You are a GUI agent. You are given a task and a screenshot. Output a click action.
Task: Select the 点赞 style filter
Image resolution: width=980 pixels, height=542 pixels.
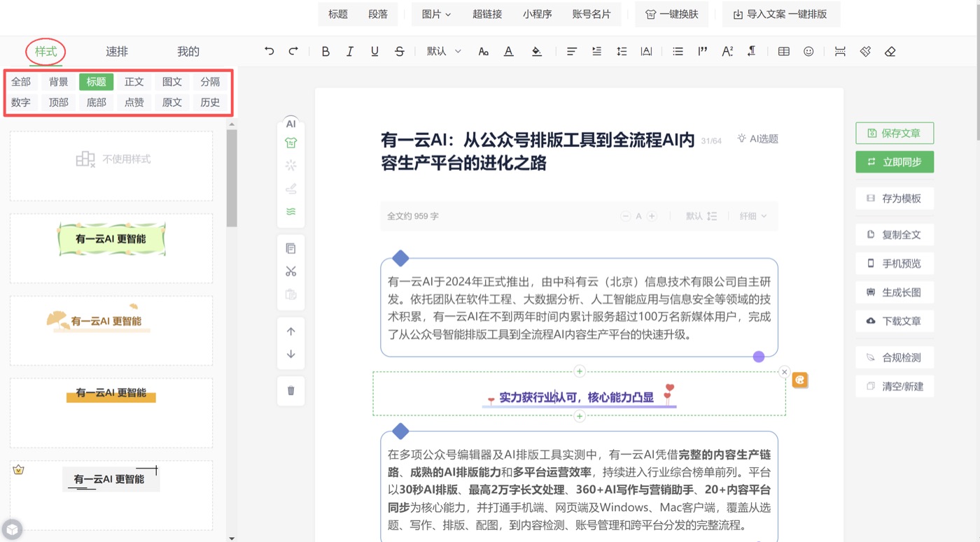click(x=134, y=102)
